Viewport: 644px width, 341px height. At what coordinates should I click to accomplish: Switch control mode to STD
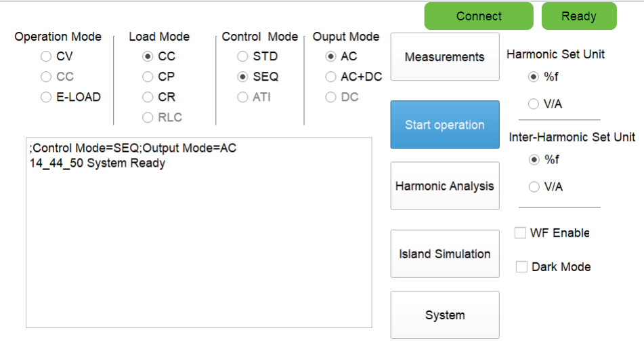pos(242,57)
